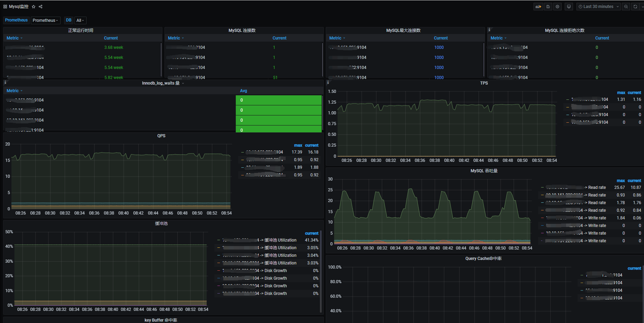The width and height of the screenshot is (644, 323).
Task: Open the DB variable All dropdown
Action: [x=80, y=20]
